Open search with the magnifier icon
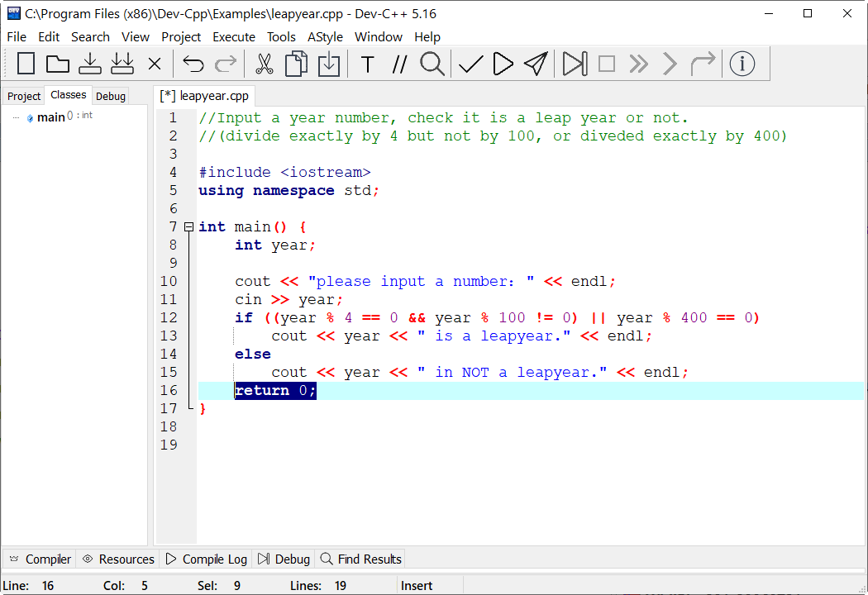This screenshot has height=595, width=868. click(x=432, y=64)
